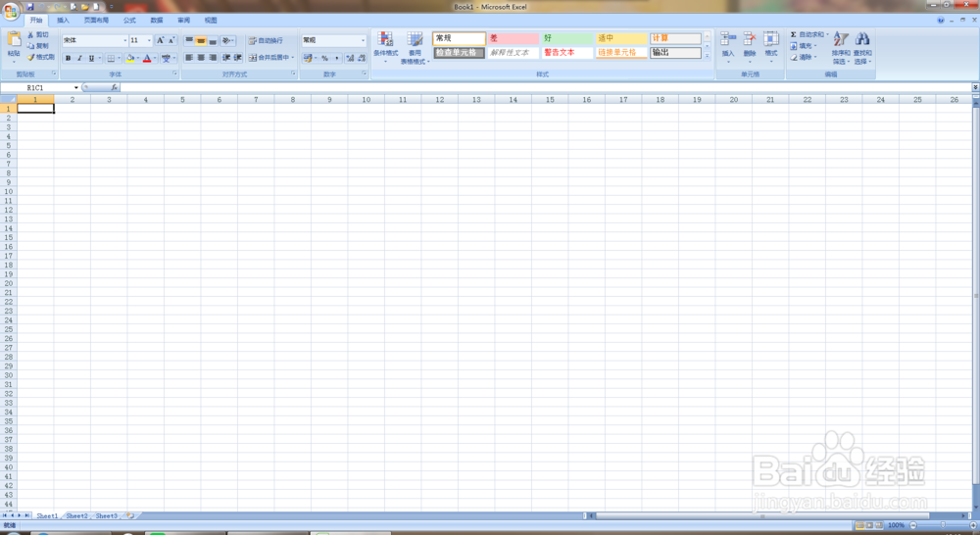This screenshot has width=980, height=535.
Task: Click Fill (填充) button
Action: pyautogui.click(x=804, y=46)
